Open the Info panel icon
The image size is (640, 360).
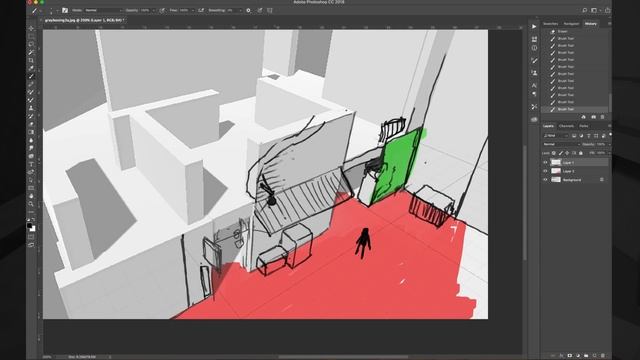coord(534,48)
